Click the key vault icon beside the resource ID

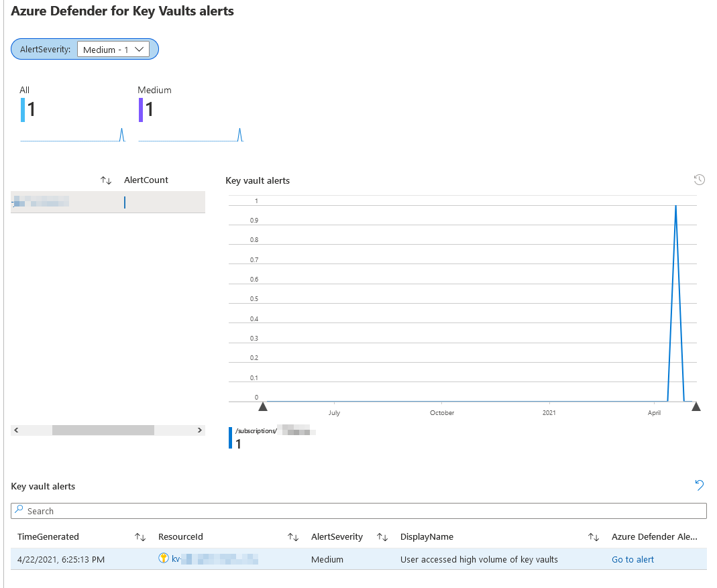[x=162, y=558]
